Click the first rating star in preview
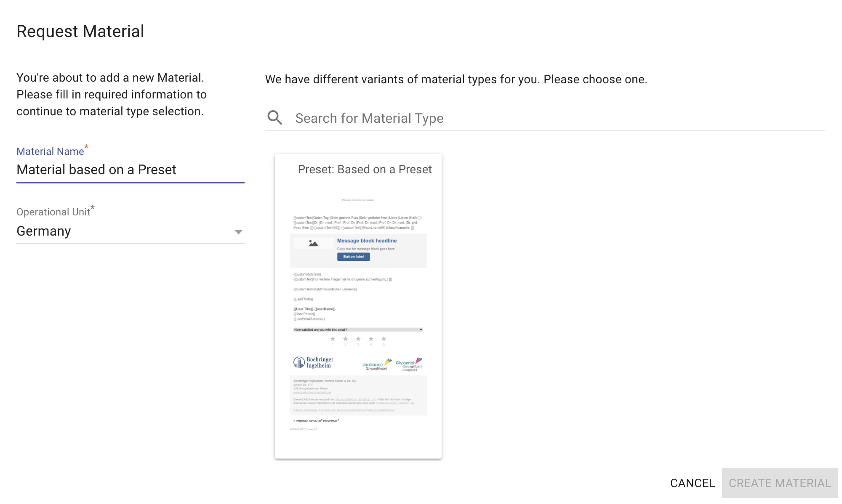 333,339
